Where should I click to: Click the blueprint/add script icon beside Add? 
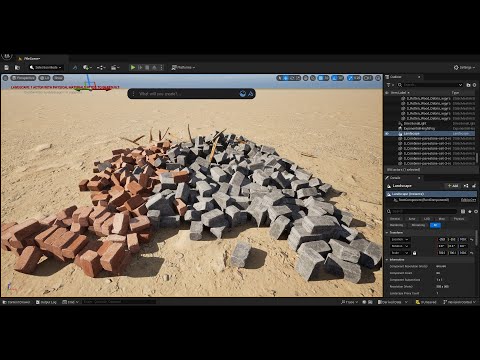[466, 186]
